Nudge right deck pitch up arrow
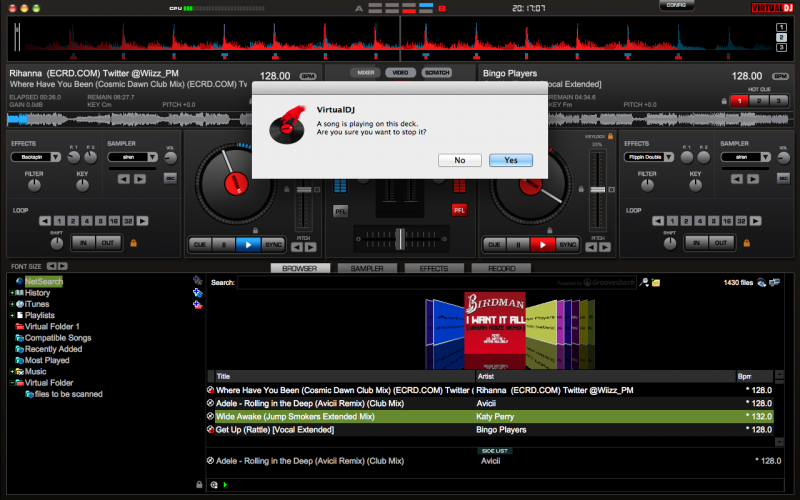Viewport: 800px width, 500px height. (605, 247)
